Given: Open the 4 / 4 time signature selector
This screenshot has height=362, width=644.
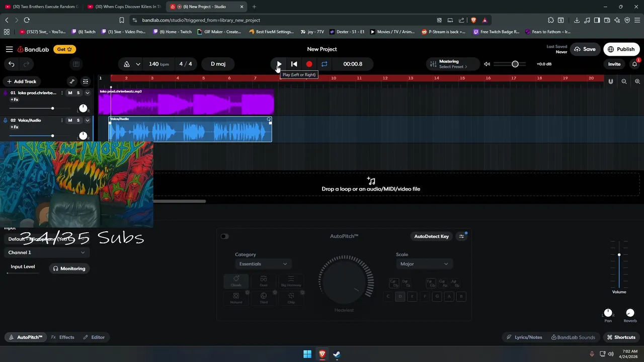Looking at the screenshot, I should click(186, 64).
